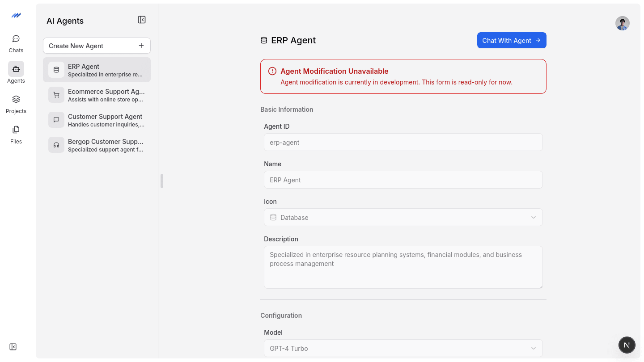The height and width of the screenshot is (362, 644).
Task: Click the Configuration section label
Action: click(x=281, y=315)
